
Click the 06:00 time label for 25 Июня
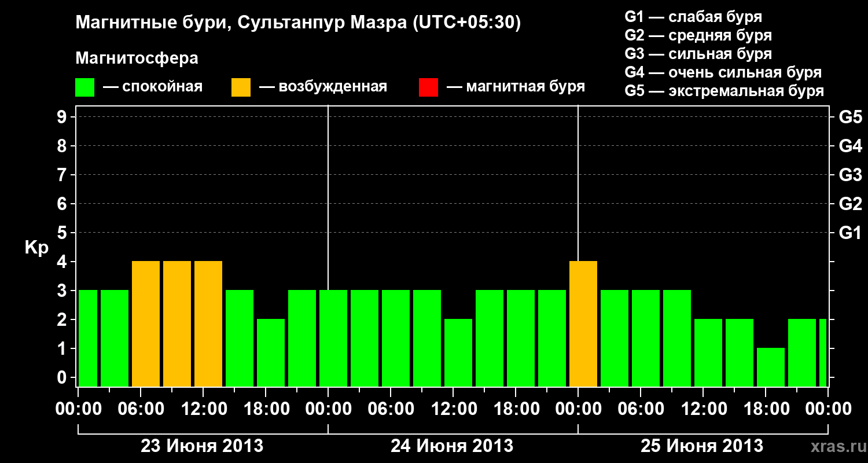641,409
